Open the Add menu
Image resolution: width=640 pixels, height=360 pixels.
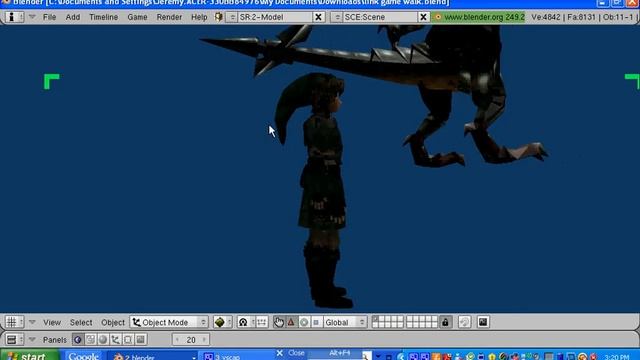tap(73, 17)
